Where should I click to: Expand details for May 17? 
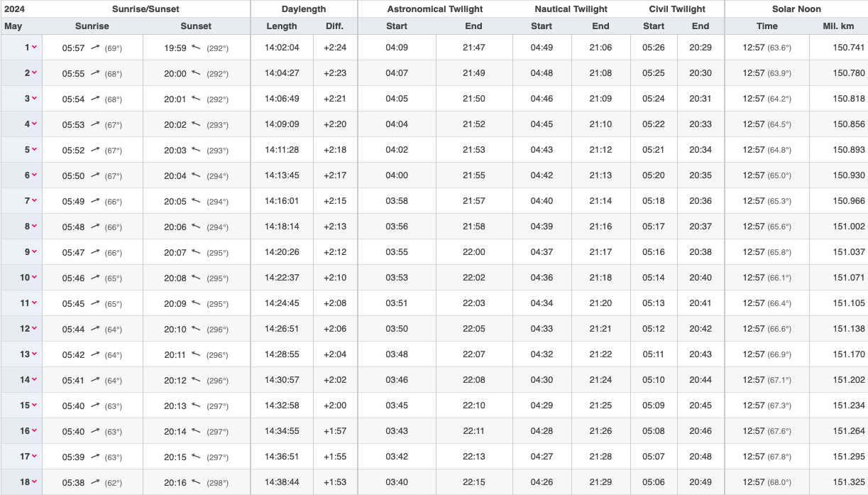pyautogui.click(x=34, y=457)
